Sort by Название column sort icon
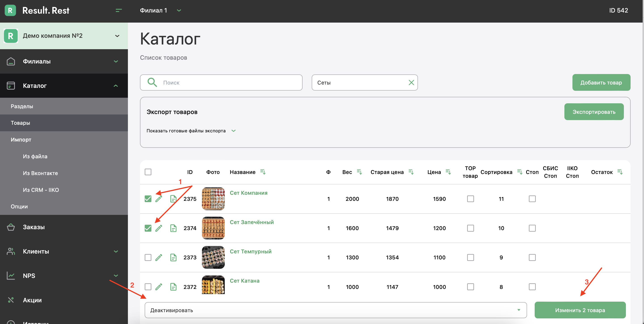 (x=263, y=172)
